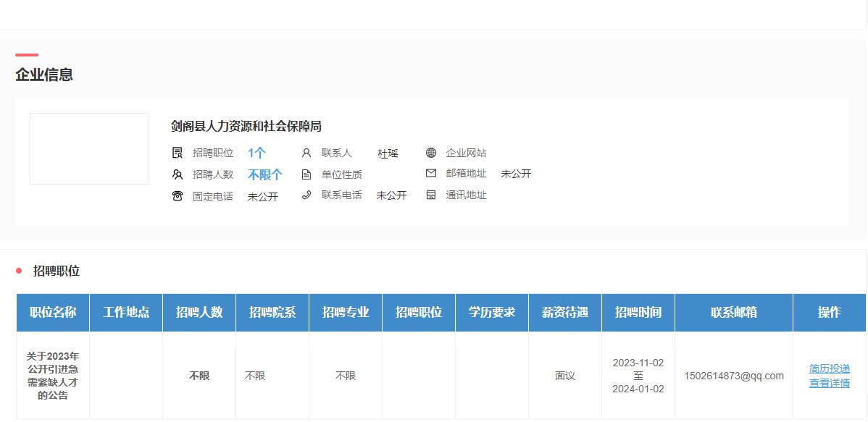Click the 企业网站 globe icon
Viewport: 868px width, 422px height.
(431, 153)
